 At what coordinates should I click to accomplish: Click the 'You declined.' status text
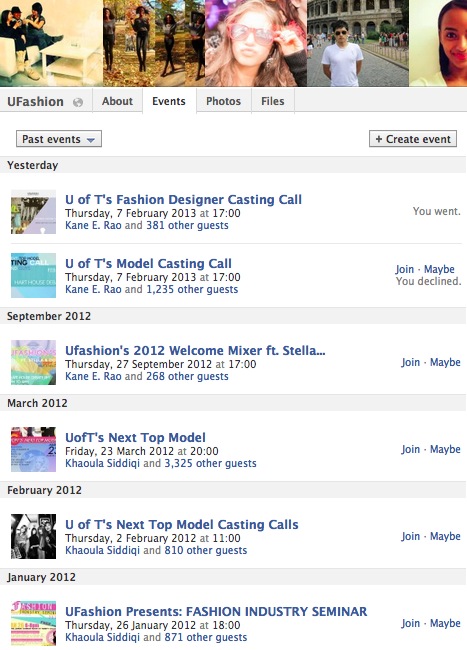point(428,281)
